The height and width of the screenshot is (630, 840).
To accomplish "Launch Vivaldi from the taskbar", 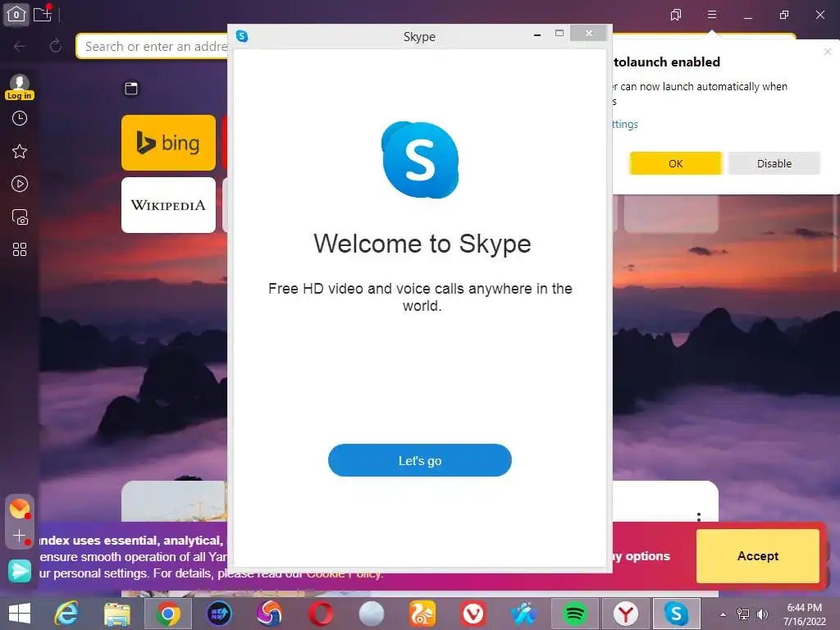I will pos(473,614).
